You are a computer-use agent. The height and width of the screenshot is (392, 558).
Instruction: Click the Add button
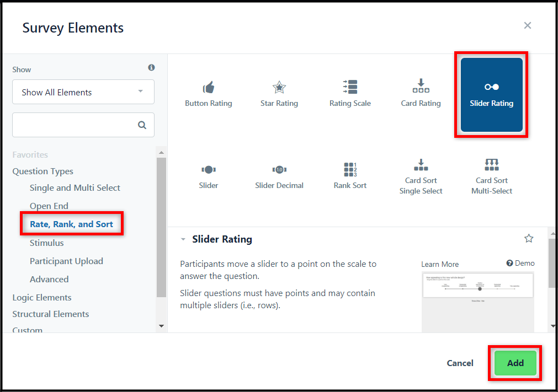516,363
